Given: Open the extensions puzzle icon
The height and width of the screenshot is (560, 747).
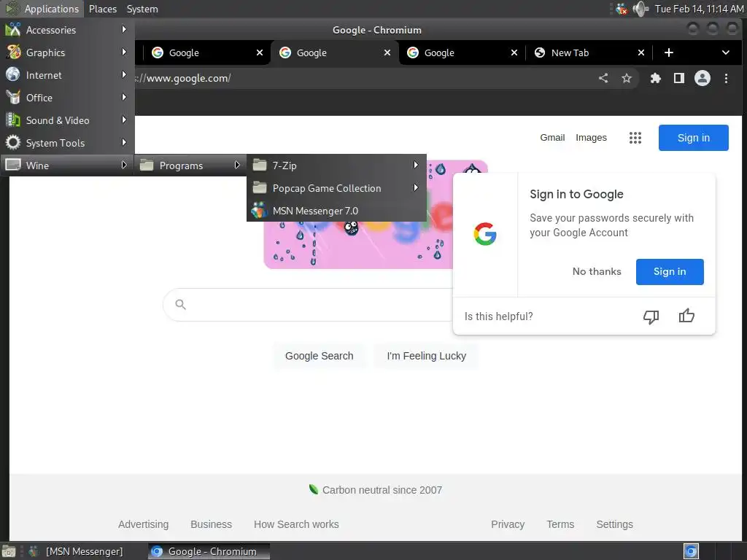Looking at the screenshot, I should click(x=656, y=78).
